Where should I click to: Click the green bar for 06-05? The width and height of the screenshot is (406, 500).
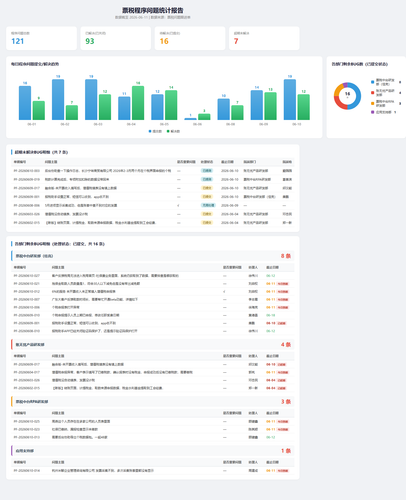tap(171, 105)
